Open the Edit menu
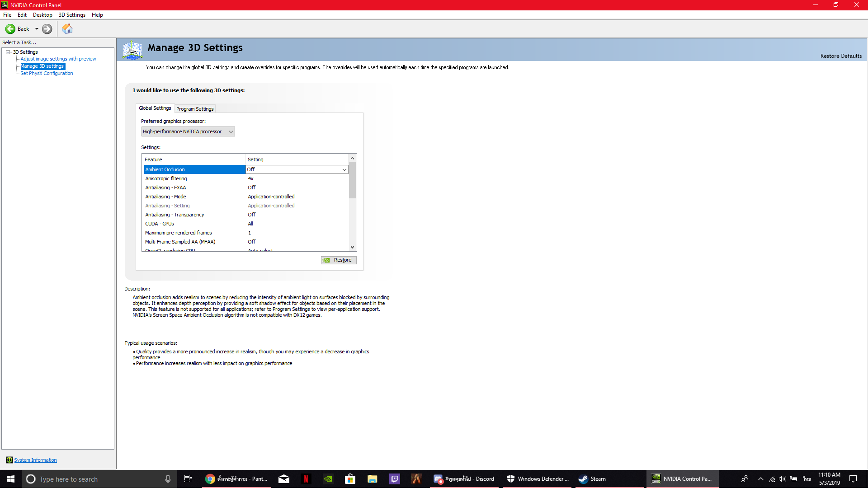 [22, 15]
